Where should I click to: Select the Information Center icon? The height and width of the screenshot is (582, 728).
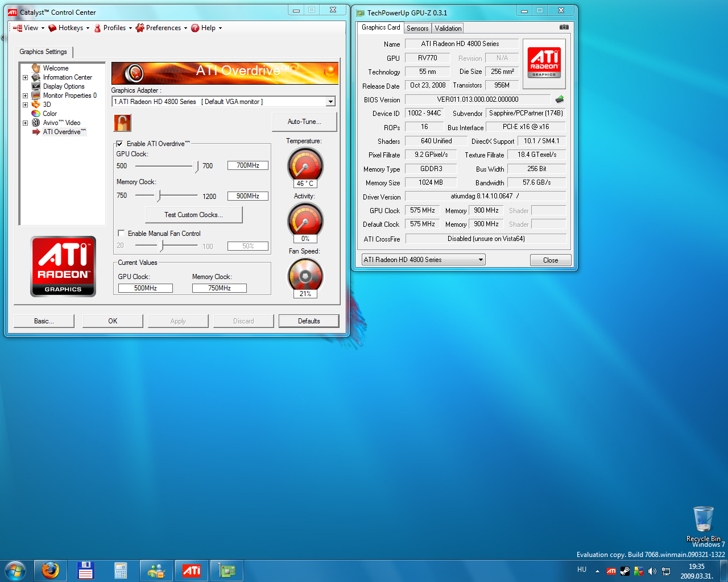coord(36,77)
